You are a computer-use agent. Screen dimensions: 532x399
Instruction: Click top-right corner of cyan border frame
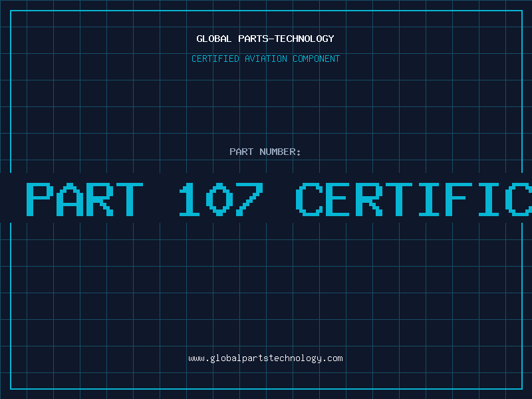click(521, 11)
